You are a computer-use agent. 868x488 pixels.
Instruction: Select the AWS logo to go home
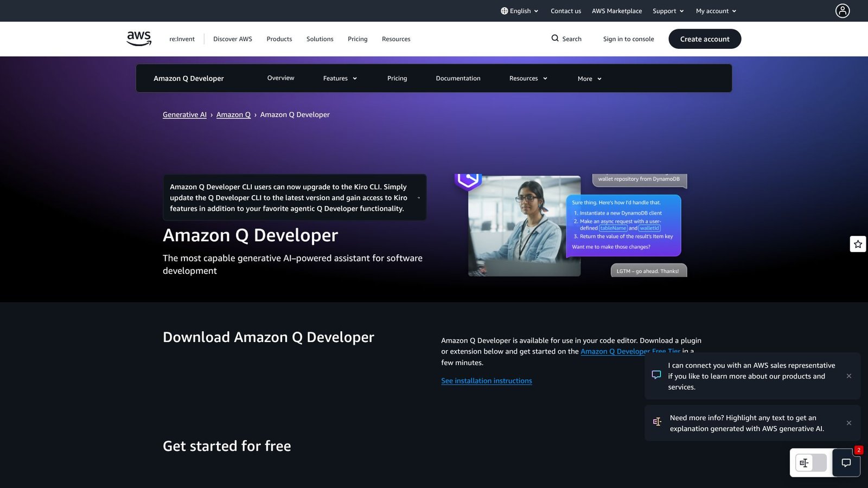point(139,38)
